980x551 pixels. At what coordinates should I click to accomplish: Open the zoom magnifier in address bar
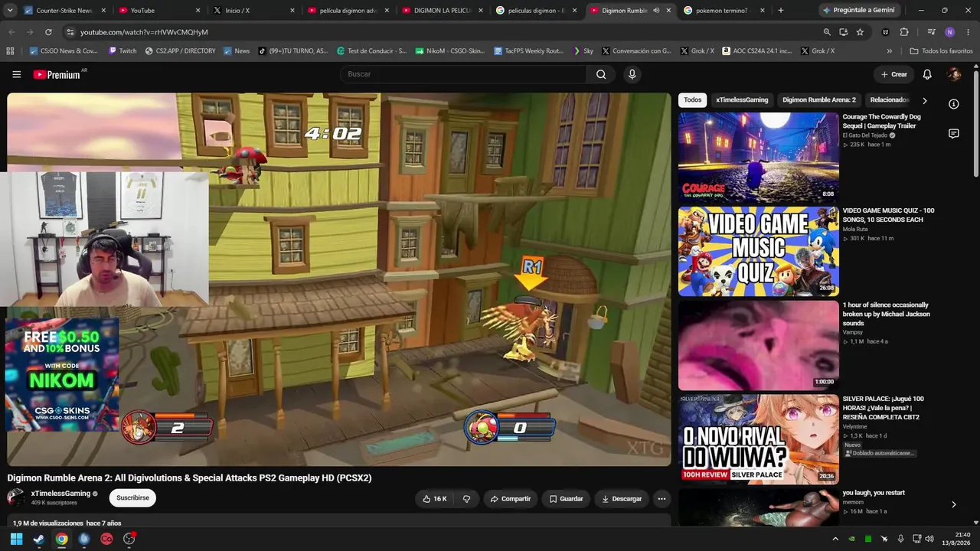[x=827, y=32]
